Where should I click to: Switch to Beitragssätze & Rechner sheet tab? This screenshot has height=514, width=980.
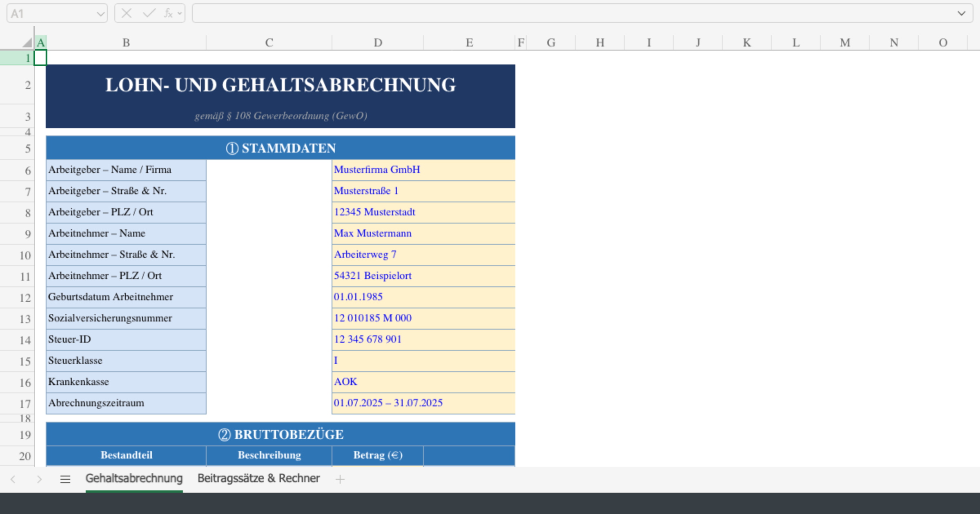pos(258,478)
